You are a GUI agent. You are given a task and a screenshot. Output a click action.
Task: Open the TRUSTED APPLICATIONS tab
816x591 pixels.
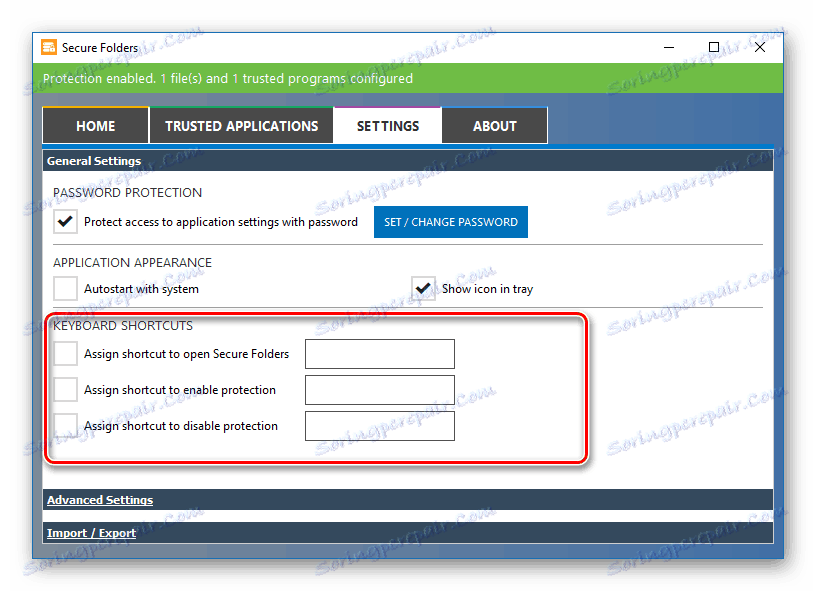[241, 125]
